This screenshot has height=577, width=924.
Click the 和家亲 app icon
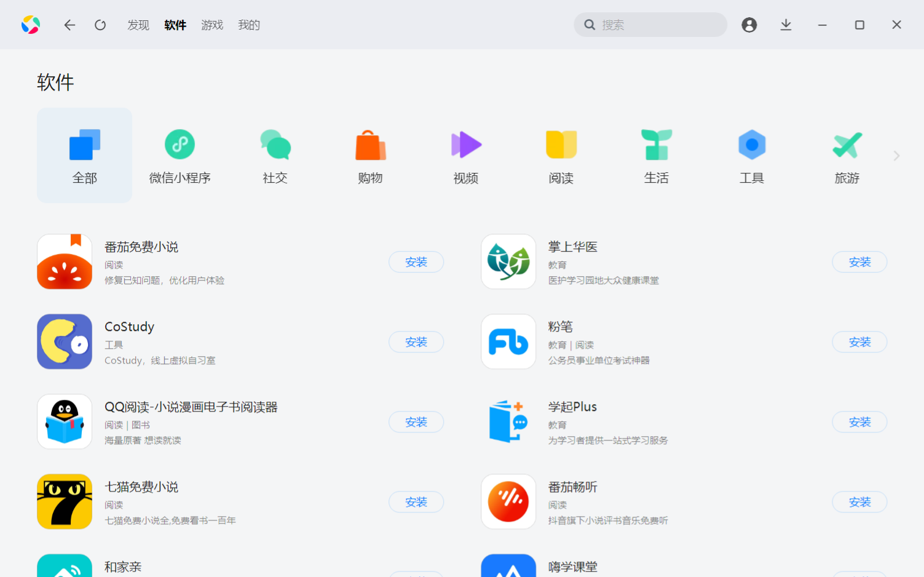(65, 565)
